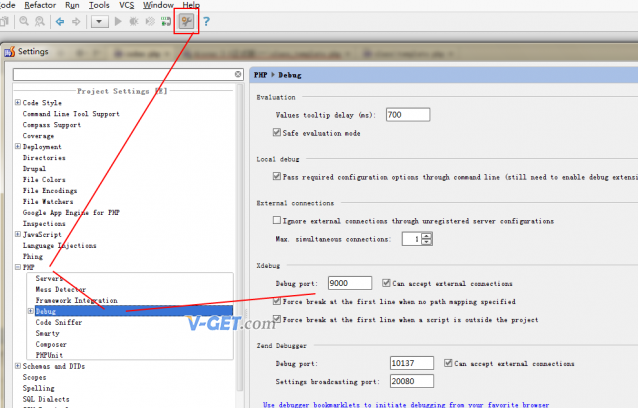
Task: Toggle Xdebug Can accept external connections checkbox
Action: tap(386, 283)
